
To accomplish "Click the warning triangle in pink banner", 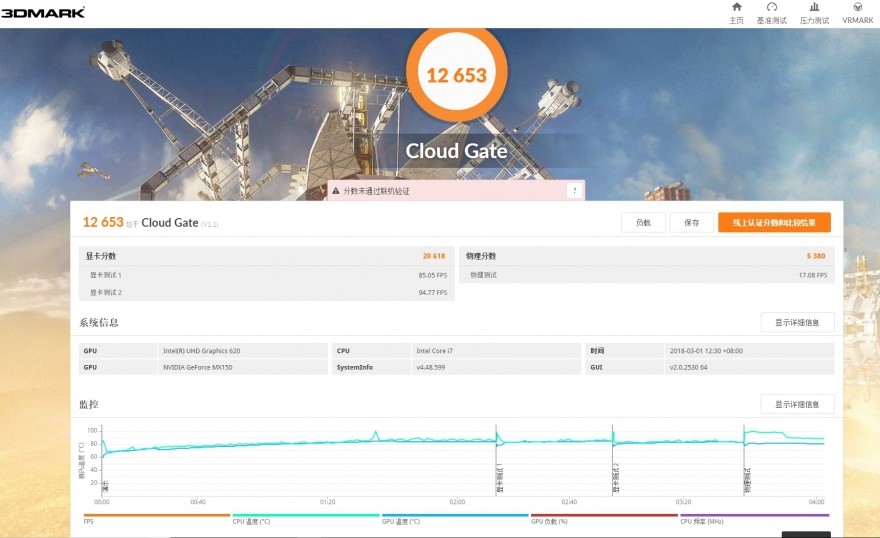I will (336, 191).
